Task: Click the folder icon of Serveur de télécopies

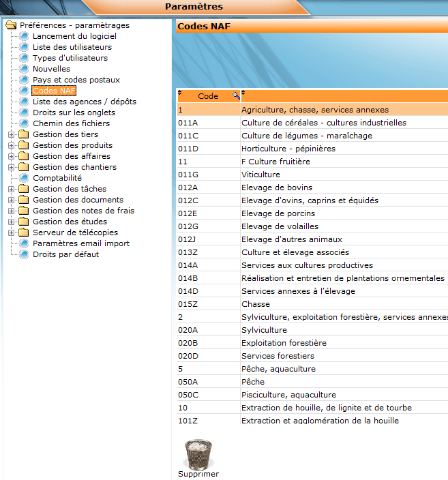Action: coord(24,232)
